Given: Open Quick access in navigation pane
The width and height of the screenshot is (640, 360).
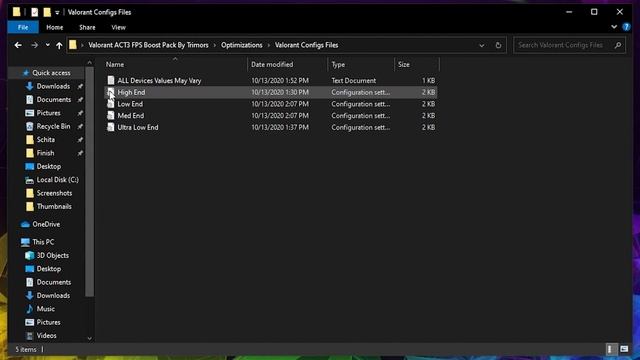Looking at the screenshot, I should click(x=51, y=73).
